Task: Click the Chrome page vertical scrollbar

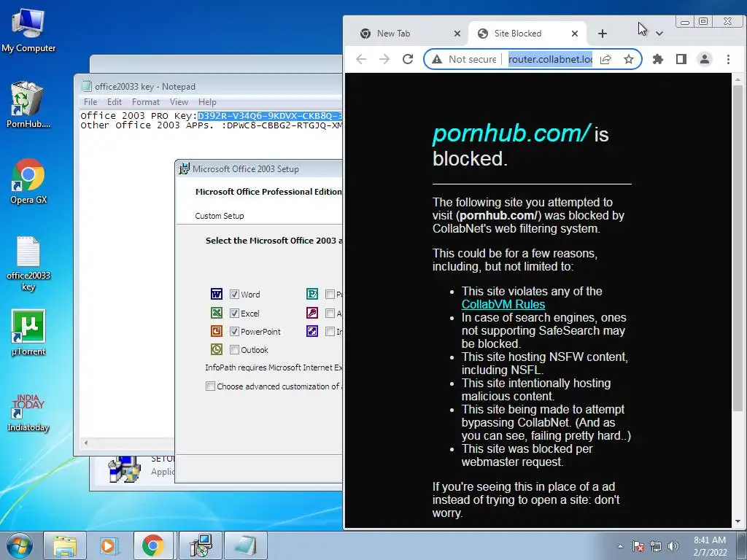Action: click(738, 248)
